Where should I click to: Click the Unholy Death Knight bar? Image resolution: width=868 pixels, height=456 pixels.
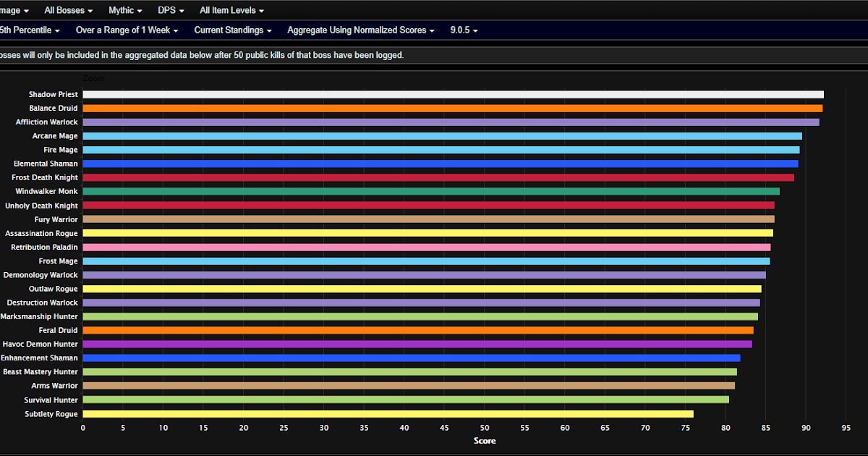click(429, 206)
